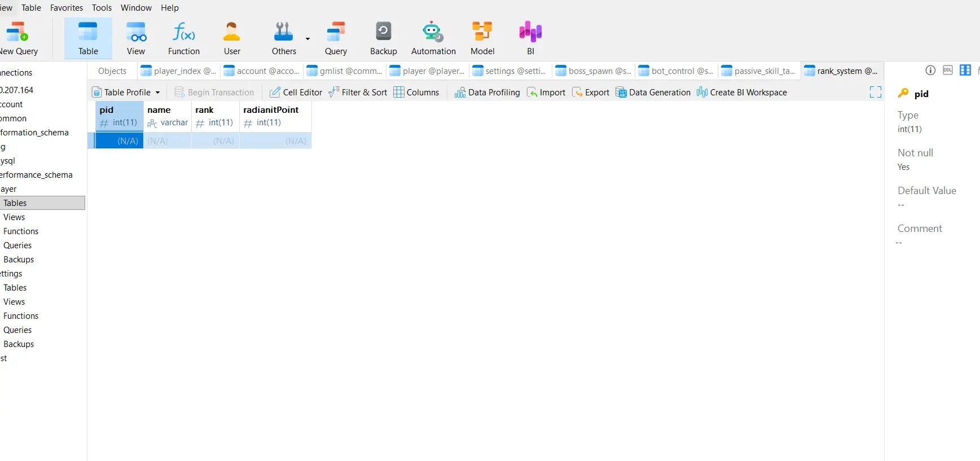The image size is (980, 461).
Task: Click the Filter & Sort button
Action: pos(358,92)
